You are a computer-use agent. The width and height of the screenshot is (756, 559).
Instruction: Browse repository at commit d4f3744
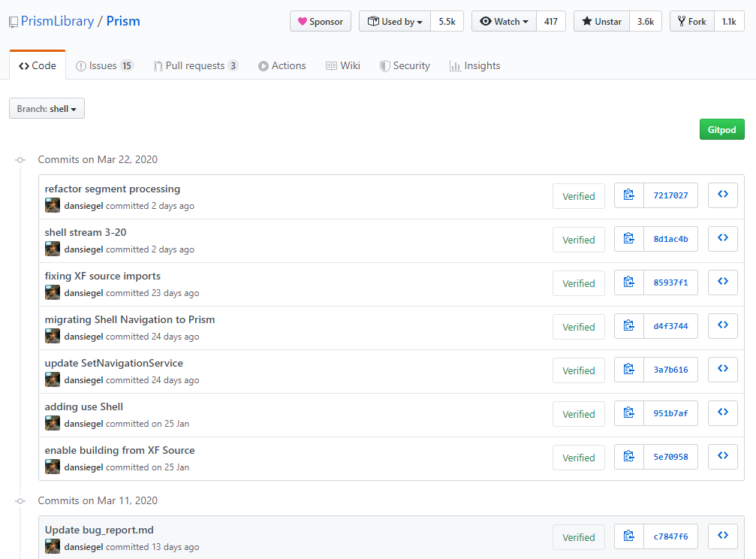click(x=723, y=326)
